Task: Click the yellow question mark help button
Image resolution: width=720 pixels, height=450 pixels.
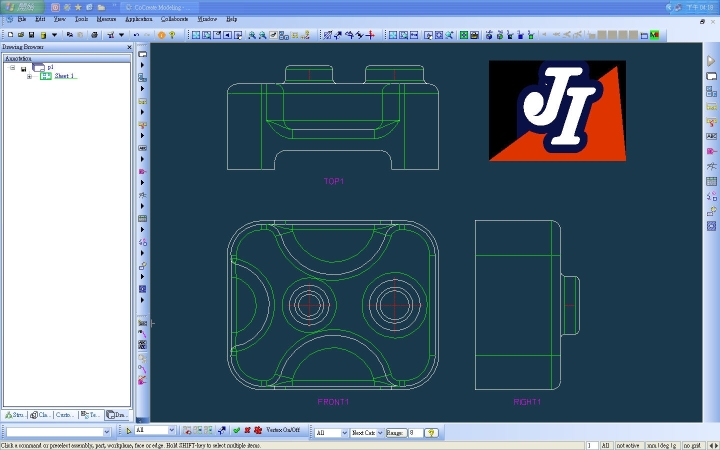Action: 431,433
